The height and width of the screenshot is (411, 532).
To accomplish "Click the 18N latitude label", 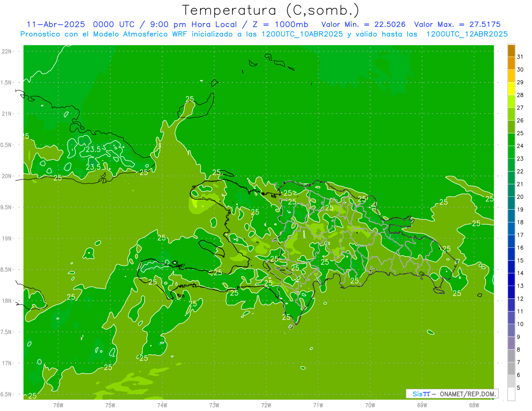I will [8, 301].
